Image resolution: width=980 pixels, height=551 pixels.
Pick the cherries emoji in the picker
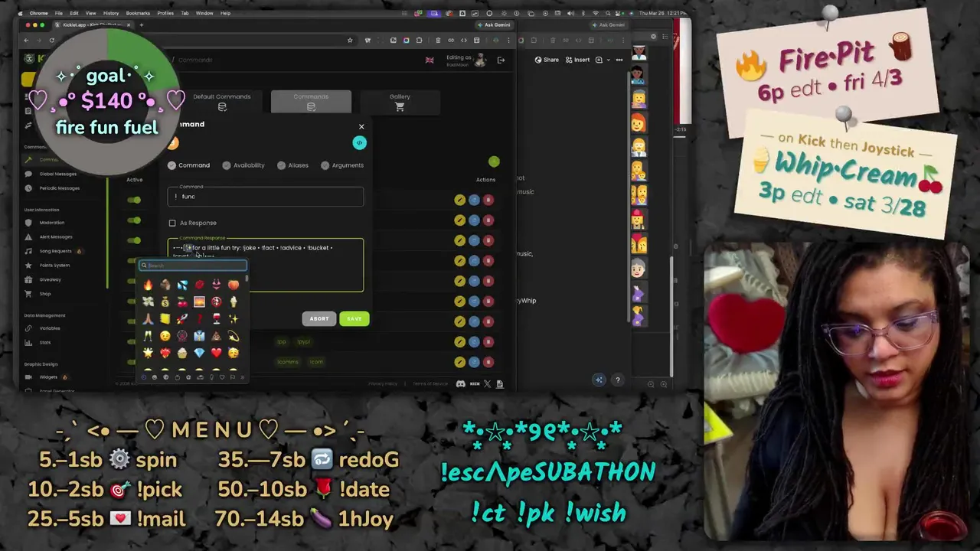point(182,302)
